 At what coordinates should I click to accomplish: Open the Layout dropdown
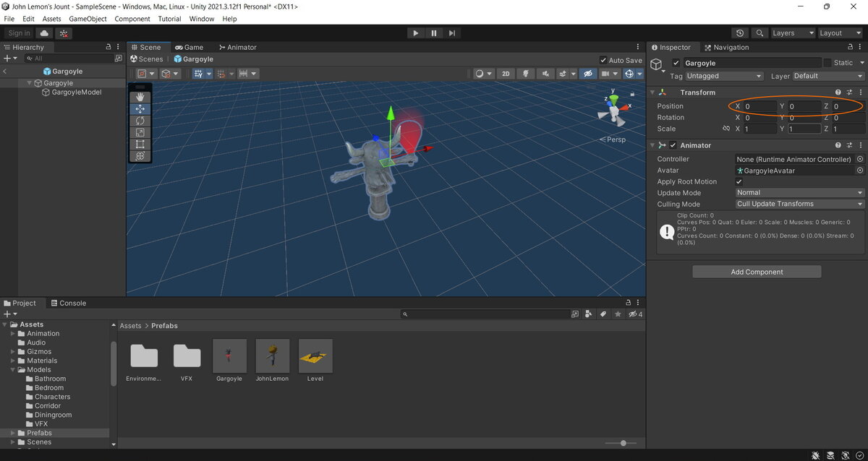tap(839, 33)
